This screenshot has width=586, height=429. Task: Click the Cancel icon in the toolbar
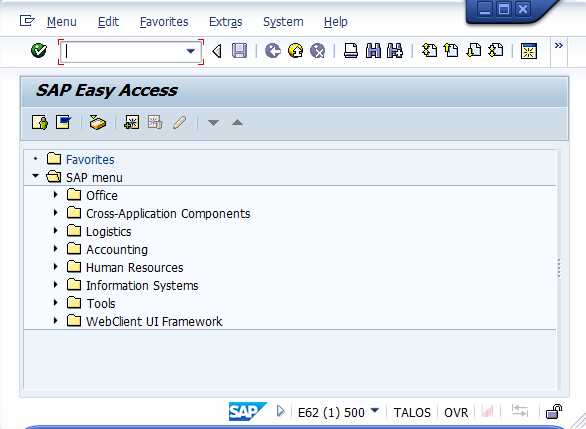(x=318, y=50)
